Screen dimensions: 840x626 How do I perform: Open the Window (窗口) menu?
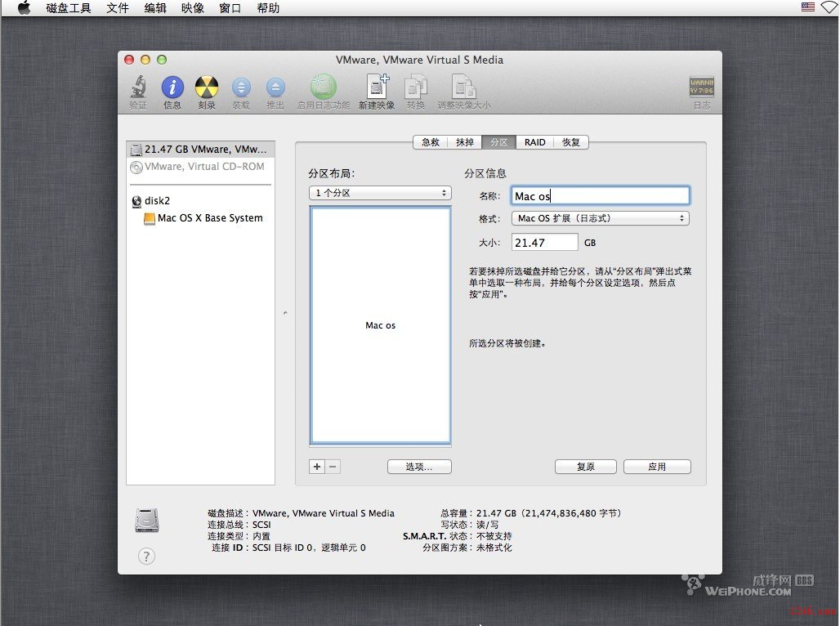coord(230,8)
